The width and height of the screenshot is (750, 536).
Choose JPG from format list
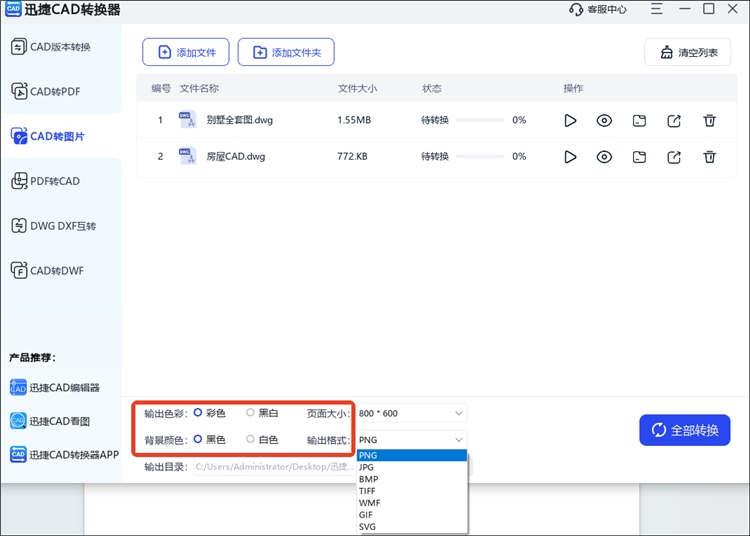point(412,467)
